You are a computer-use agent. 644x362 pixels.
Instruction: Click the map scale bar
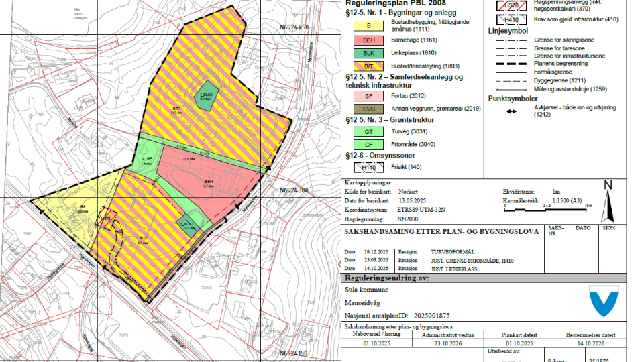click(546, 210)
